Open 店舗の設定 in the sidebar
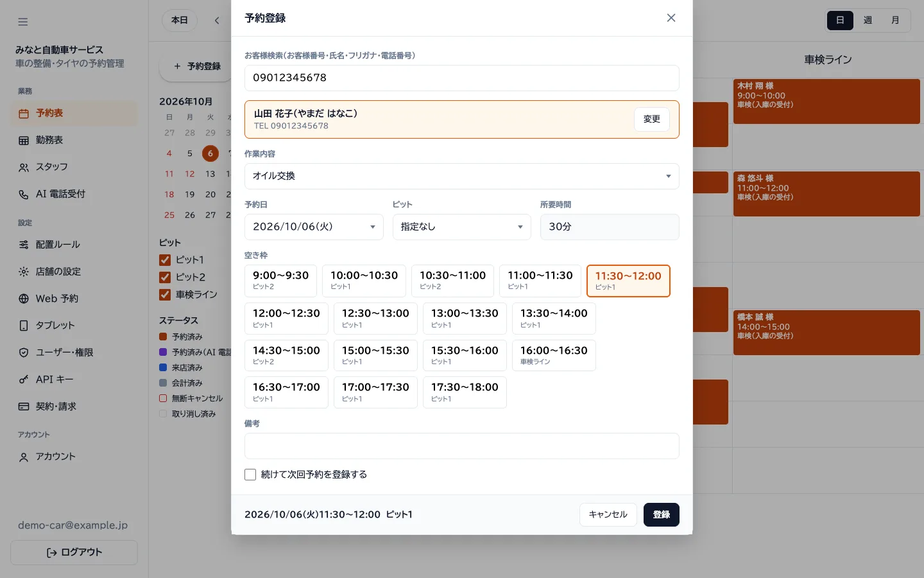 (74, 272)
